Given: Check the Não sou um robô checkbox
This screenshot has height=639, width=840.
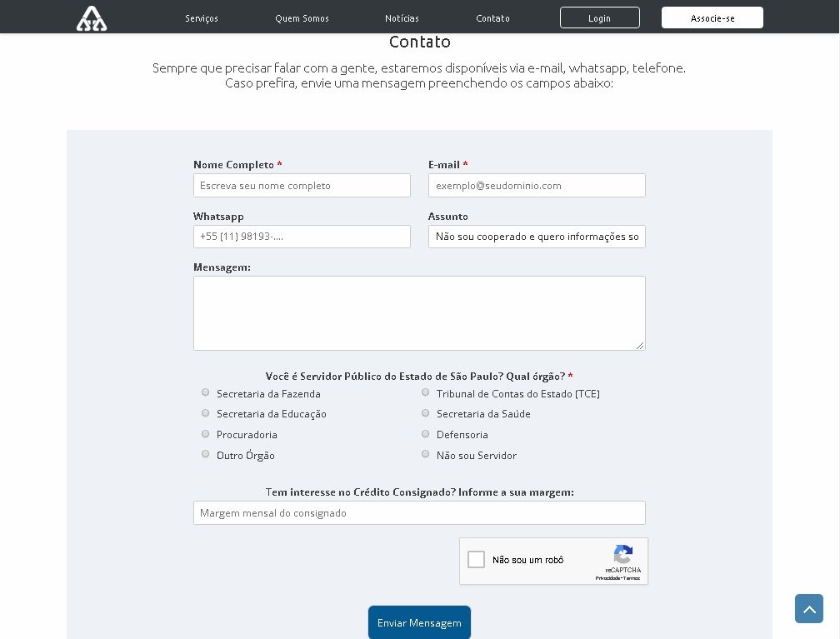Looking at the screenshot, I should (477, 559).
